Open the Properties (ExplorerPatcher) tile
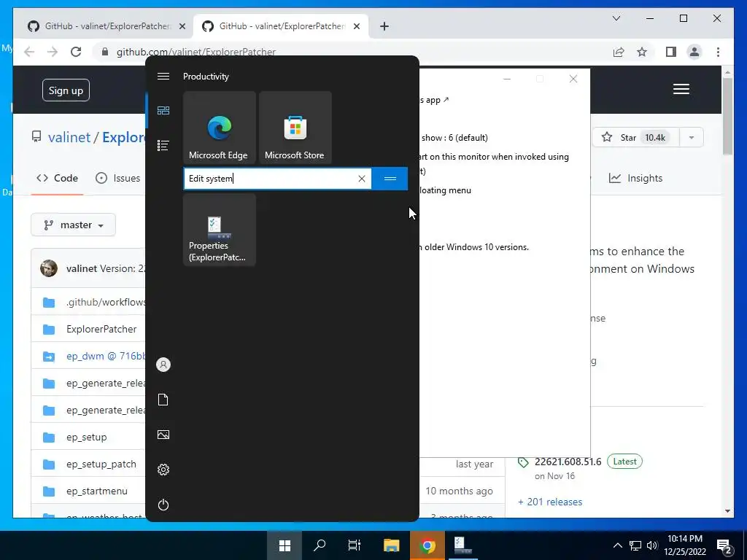The image size is (747, 560). (x=220, y=230)
